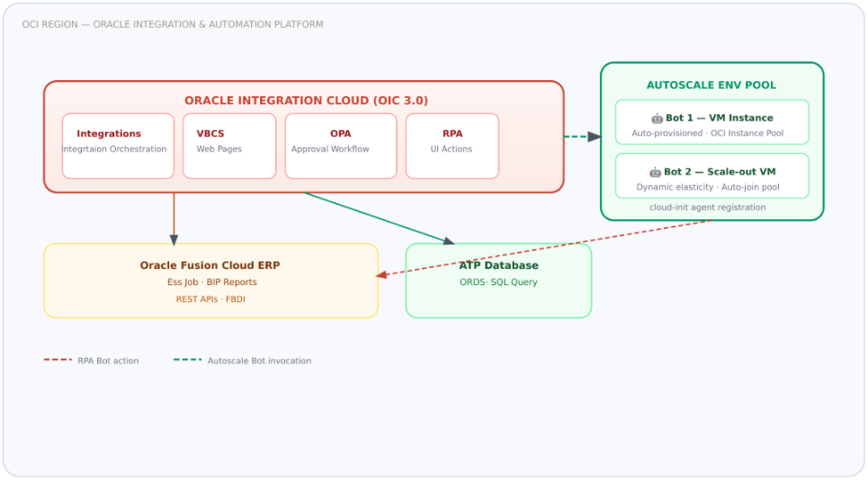The image size is (868, 480).
Task: Click the Bot 2 — Scale-out VM card
Action: 712,176
